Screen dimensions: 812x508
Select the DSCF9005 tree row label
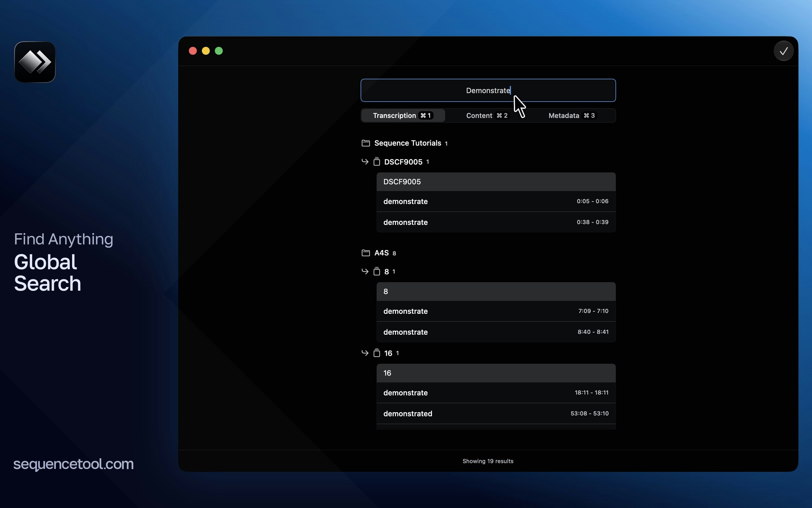[x=403, y=162]
